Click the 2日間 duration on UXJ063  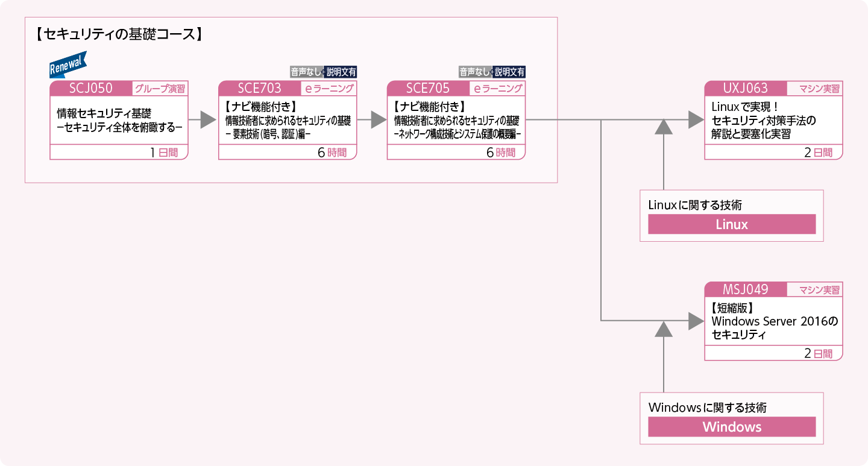click(818, 153)
